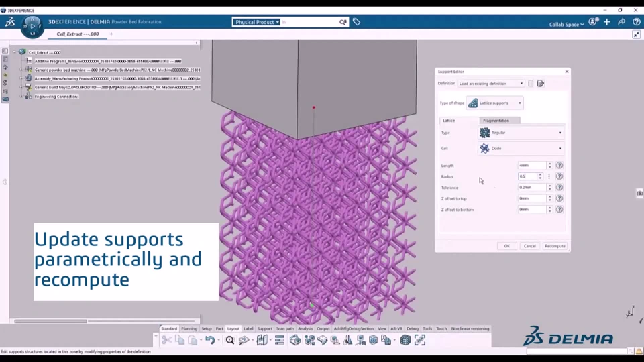
Task: Expand the Cell_Extract root tree node
Action: pos(14,52)
